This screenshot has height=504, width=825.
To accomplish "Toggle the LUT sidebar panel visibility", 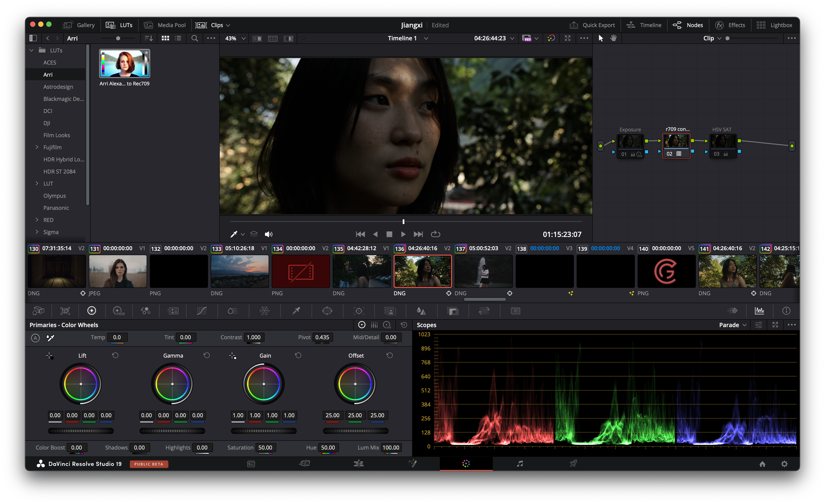I will [x=33, y=38].
